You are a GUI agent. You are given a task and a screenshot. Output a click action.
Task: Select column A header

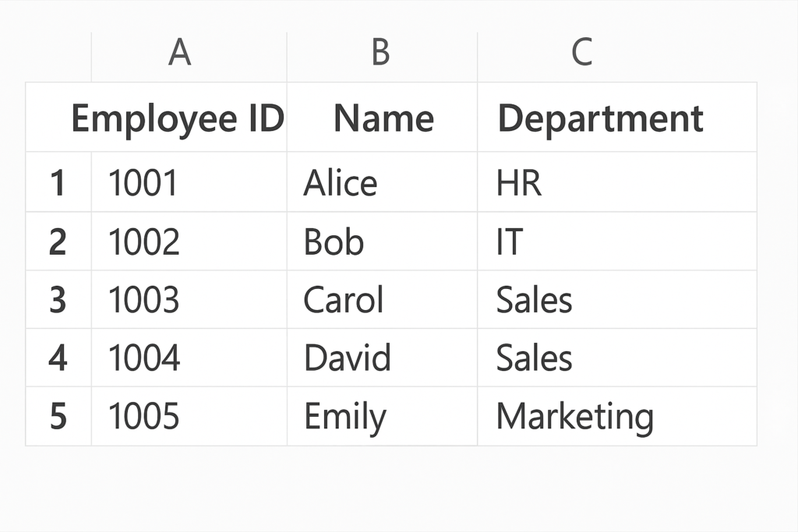(x=180, y=53)
